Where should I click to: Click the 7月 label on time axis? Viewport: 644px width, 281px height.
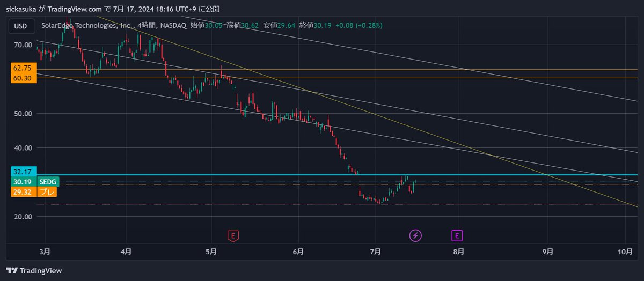coord(376,251)
